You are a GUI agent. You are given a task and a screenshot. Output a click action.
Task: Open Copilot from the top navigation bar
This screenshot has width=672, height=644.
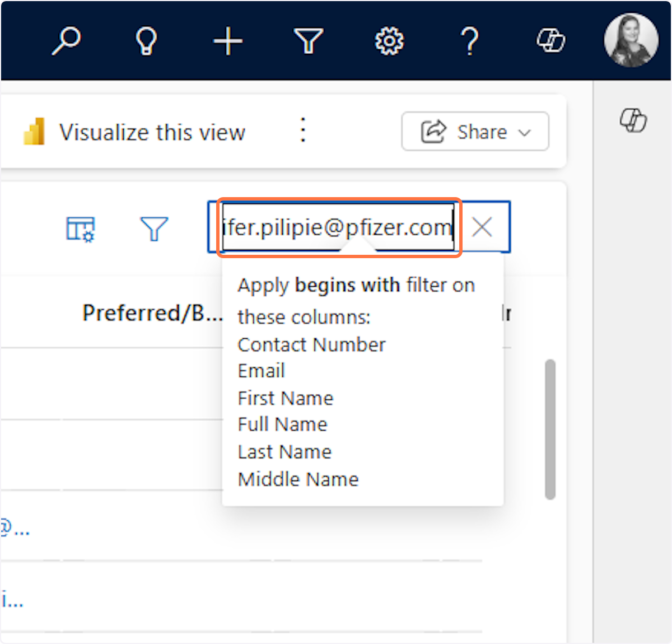click(x=551, y=41)
